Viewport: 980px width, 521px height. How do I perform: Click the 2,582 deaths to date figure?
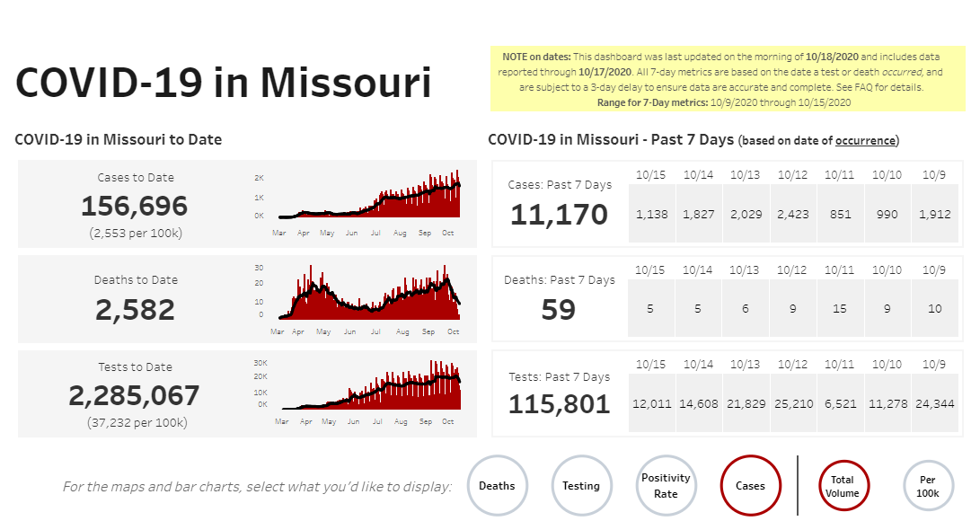click(137, 310)
